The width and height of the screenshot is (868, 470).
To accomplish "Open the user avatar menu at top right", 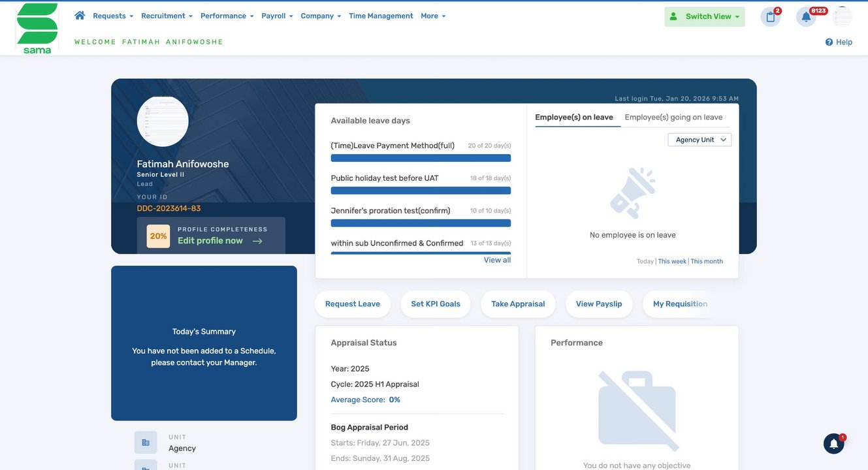I will coord(843,17).
